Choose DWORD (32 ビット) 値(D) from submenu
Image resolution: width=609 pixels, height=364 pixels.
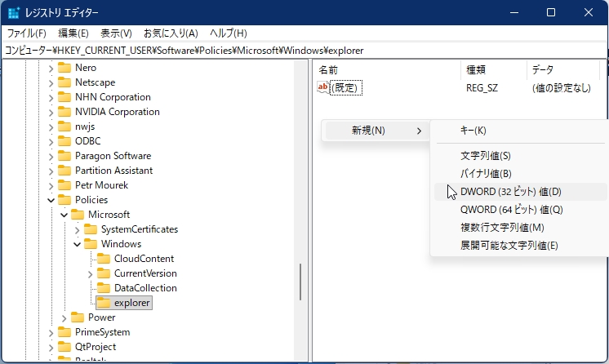click(511, 192)
